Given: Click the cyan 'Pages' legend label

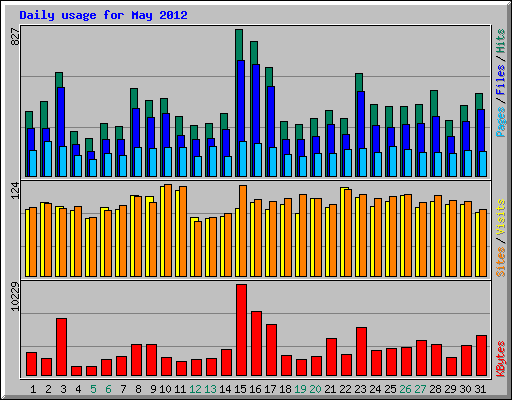Looking at the screenshot, I should click(501, 122).
